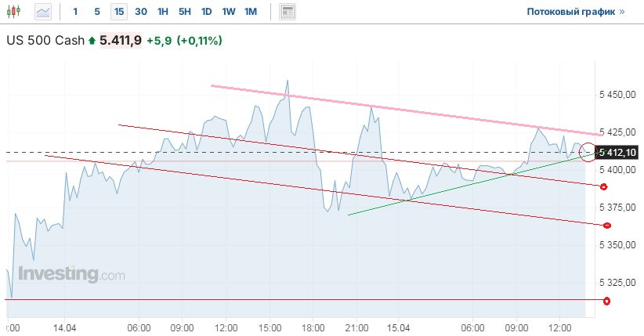Image resolution: width=644 pixels, height=336 pixels.
Task: Grab end handle of horizontal red line
Action: (605, 300)
